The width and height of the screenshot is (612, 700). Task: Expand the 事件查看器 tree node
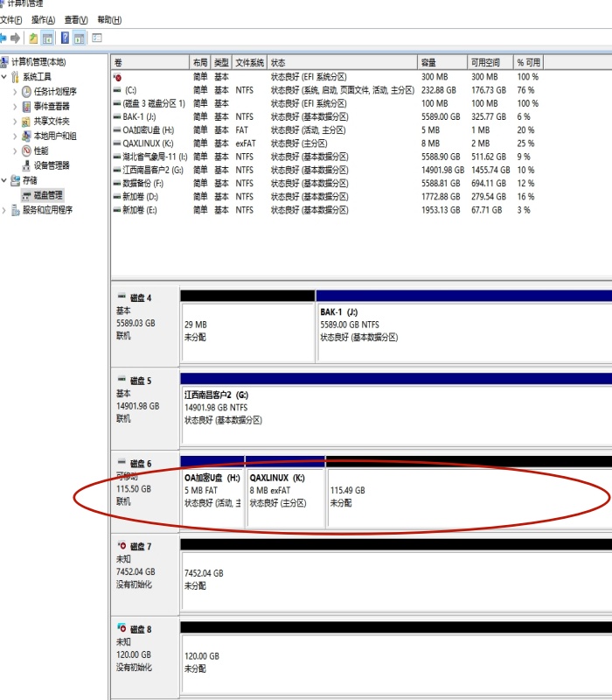click(x=15, y=107)
